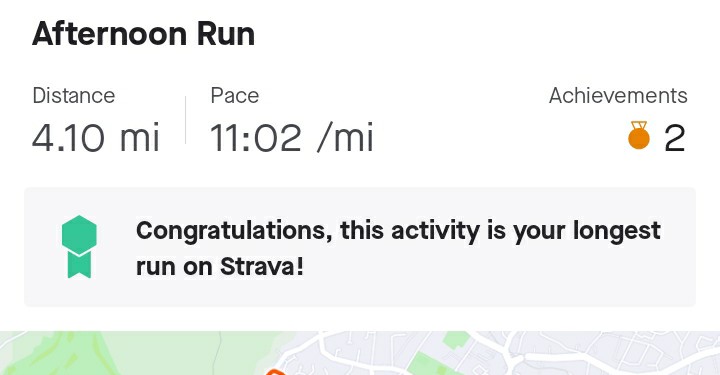Click the Distance label
Image resolution: width=720 pixels, height=375 pixels.
[73, 96]
